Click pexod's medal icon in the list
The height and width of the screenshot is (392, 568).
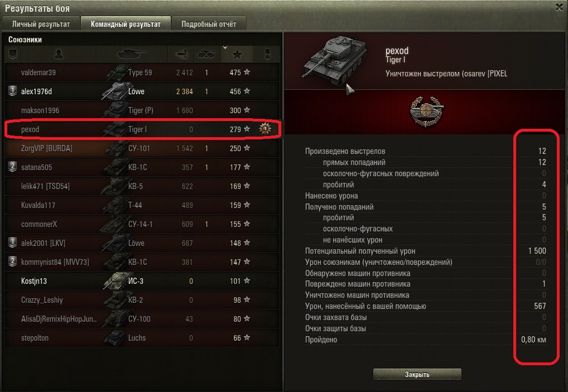coord(265,129)
